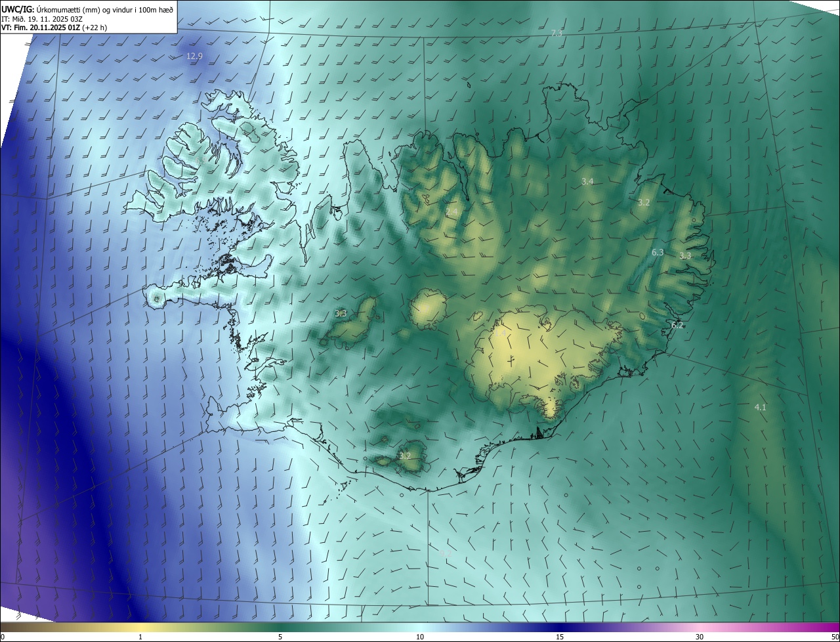Click the 1.4 value label on Vatnajökull glacier
The height and width of the screenshot is (642, 840).
[500, 333]
